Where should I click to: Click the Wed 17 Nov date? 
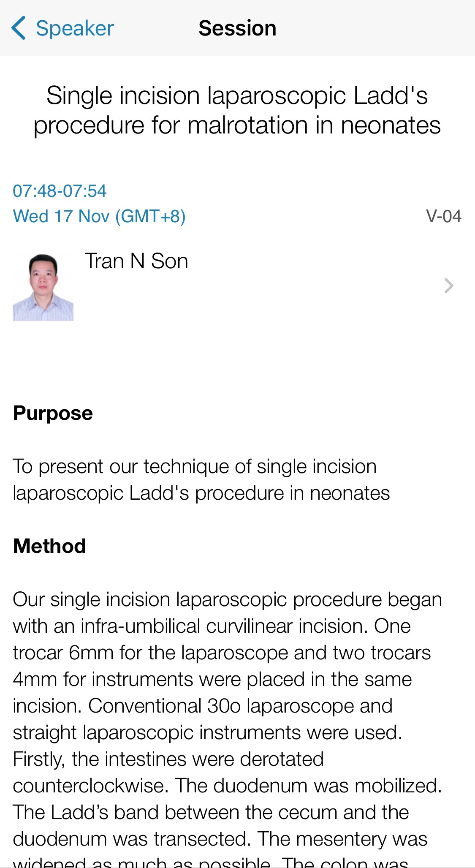99,216
